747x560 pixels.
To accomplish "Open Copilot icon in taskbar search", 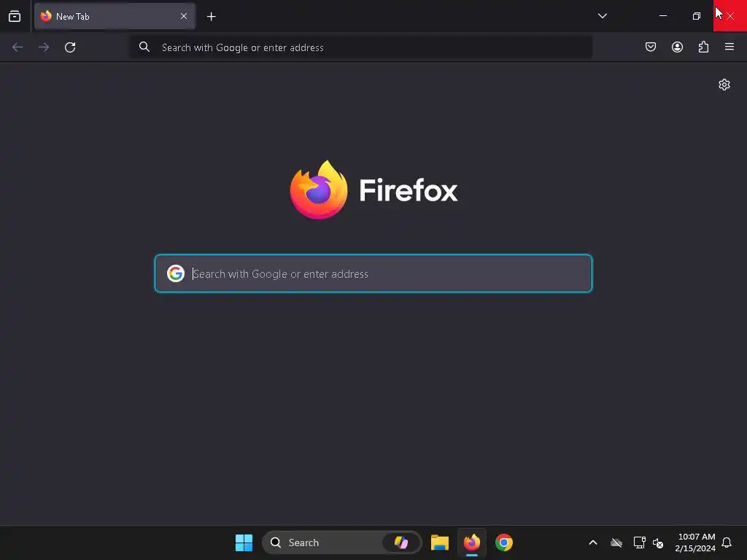I will [401, 542].
